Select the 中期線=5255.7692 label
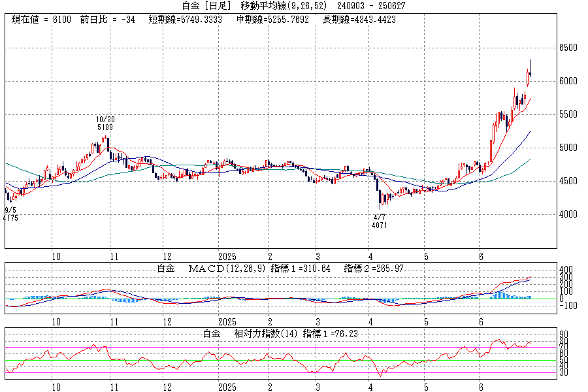Image resolution: width=588 pixels, height=392 pixels. (x=272, y=20)
